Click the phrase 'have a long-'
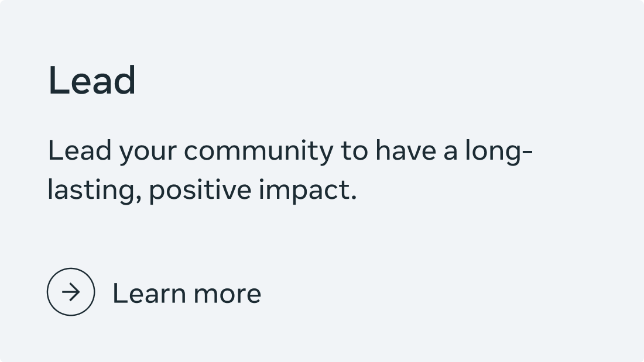This screenshot has width=644, height=362. pos(454,151)
